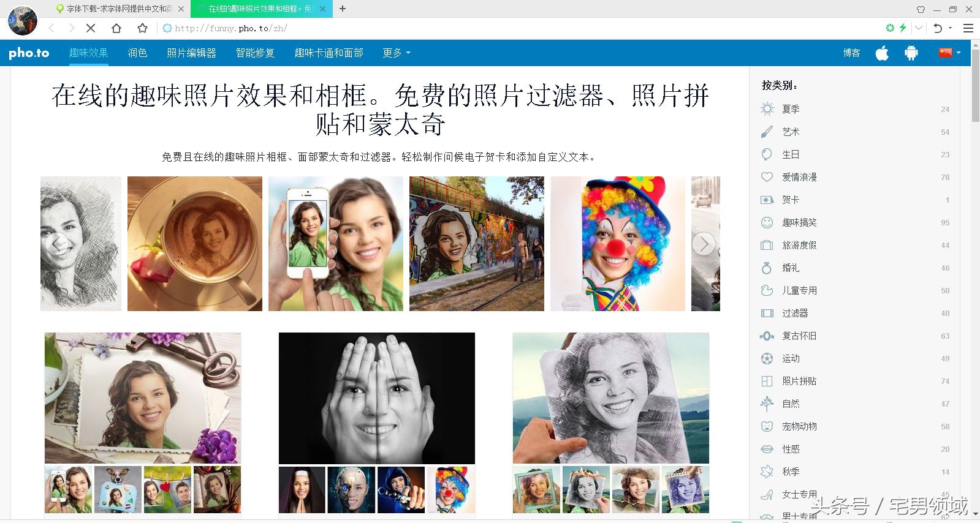Image resolution: width=980 pixels, height=523 pixels.
Task: Click the heart icon for 爱情浪漫
Action: point(767,177)
